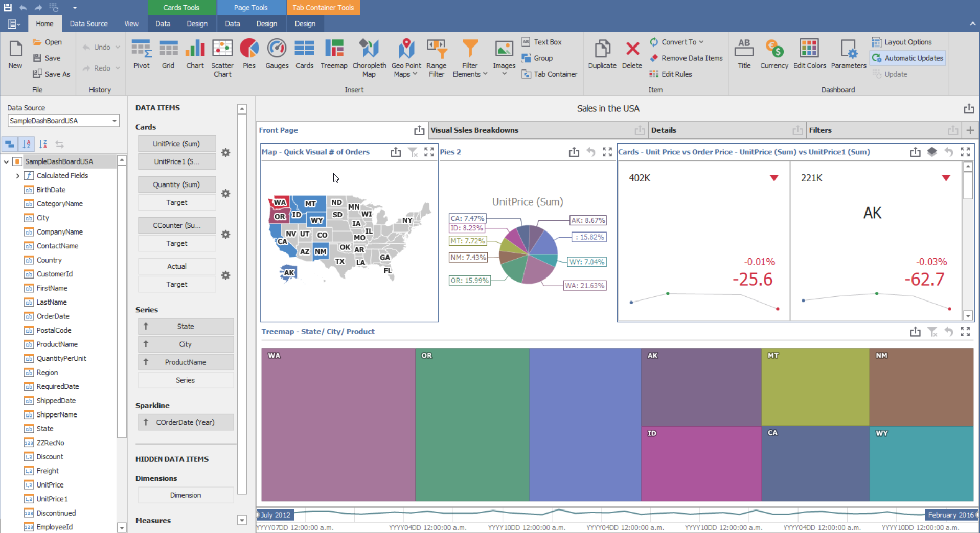The image size is (980, 533).
Task: Click Remove Data Items button
Action: tap(686, 58)
